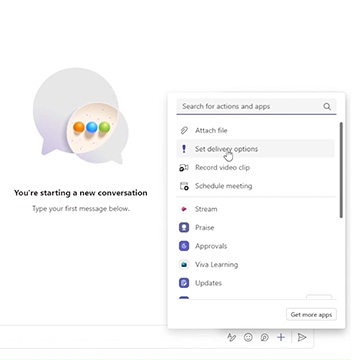Open the Viva Learning app icon
This screenshot has width=360, height=360.
pyautogui.click(x=184, y=265)
